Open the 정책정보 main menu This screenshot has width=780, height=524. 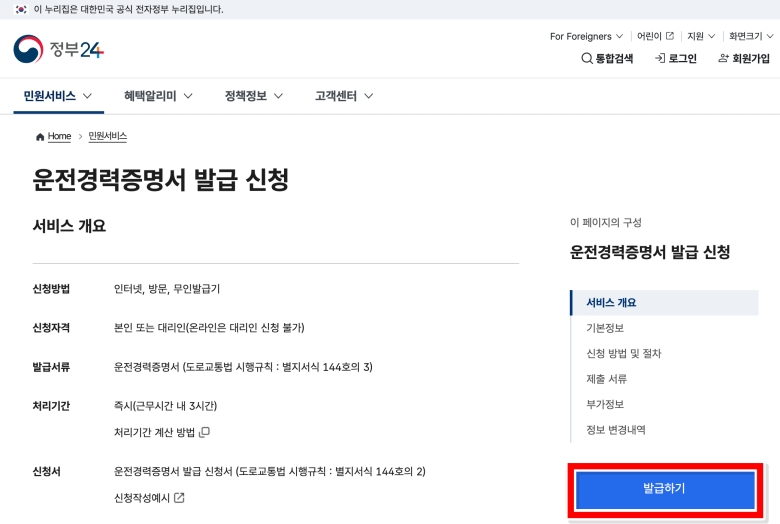[x=254, y=96]
